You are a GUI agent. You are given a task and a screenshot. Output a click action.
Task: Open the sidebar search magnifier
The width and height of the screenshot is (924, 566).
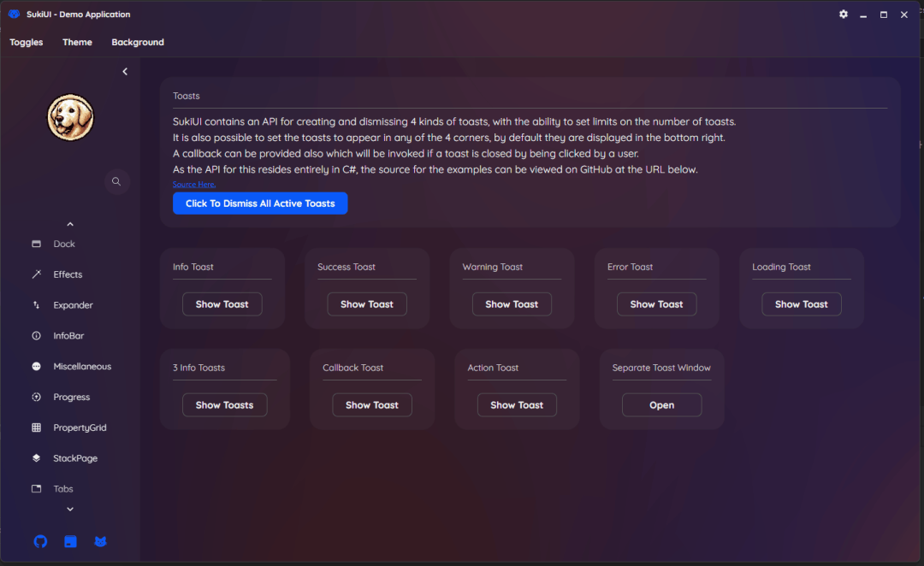pos(116,181)
